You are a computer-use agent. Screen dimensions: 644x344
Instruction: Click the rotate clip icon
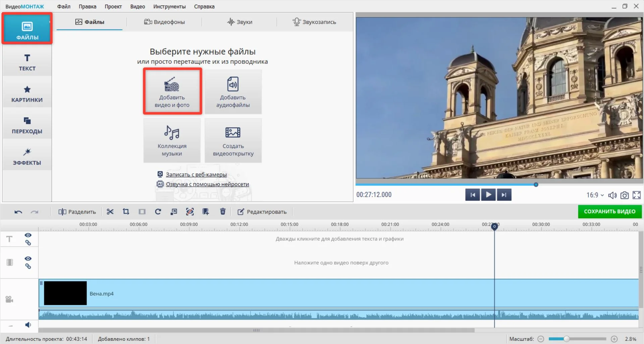(x=158, y=212)
